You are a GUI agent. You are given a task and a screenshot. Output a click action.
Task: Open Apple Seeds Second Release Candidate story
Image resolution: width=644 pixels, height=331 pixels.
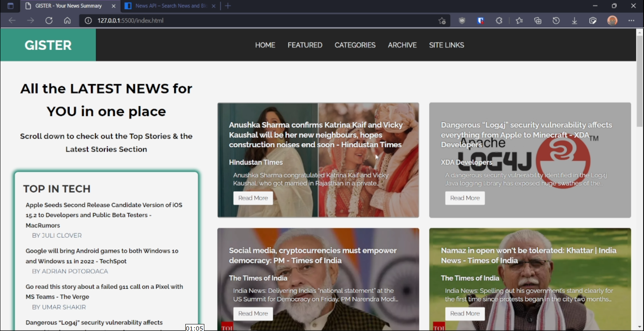[x=104, y=215]
